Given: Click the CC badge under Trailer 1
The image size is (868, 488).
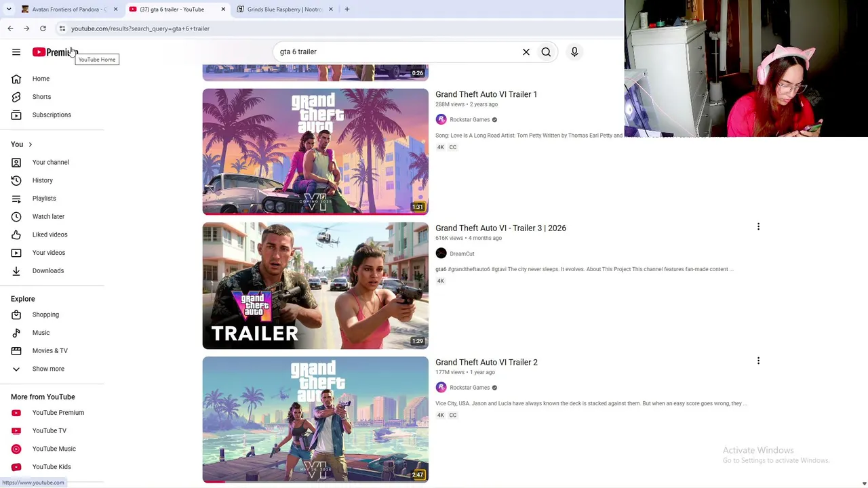Looking at the screenshot, I should point(453,147).
